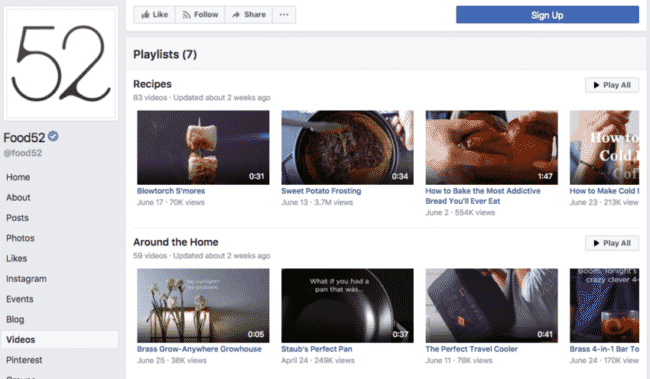Image resolution: width=650 pixels, height=379 pixels.
Task: Click the June 11 · 78K views text
Action: [x=459, y=361]
